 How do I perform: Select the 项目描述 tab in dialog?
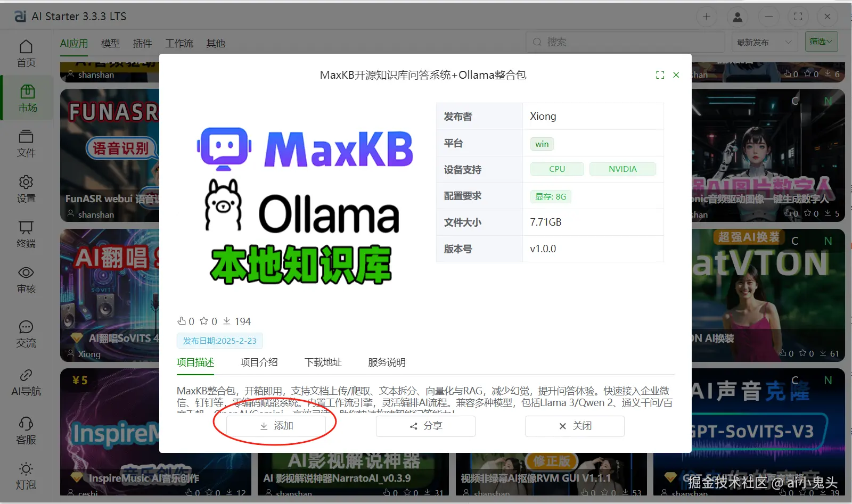coord(195,362)
